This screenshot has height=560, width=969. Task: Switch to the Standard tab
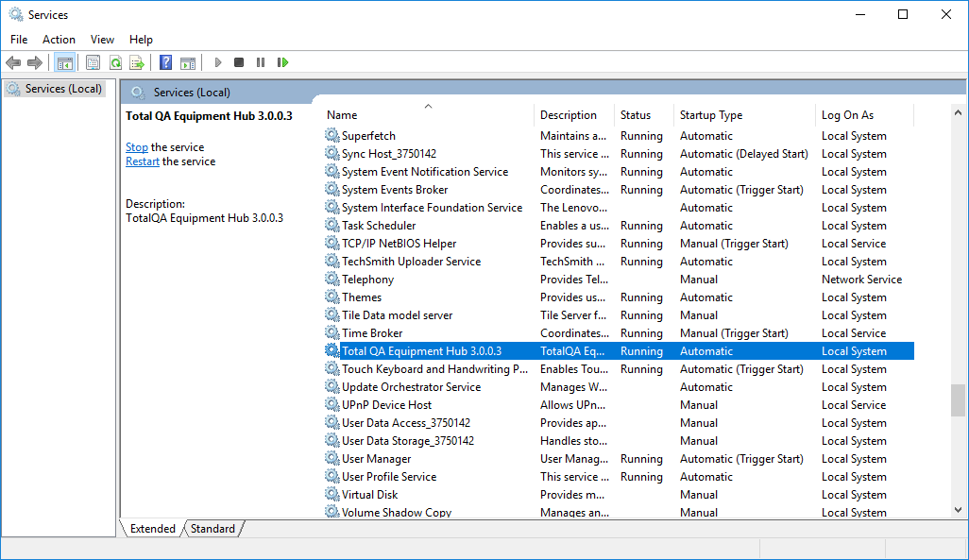click(x=212, y=529)
